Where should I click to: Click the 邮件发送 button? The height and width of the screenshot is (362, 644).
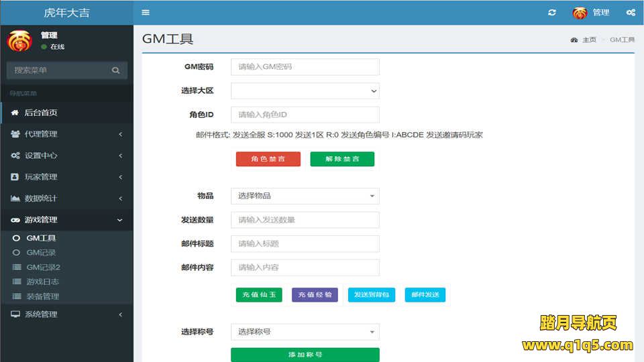coord(425,295)
